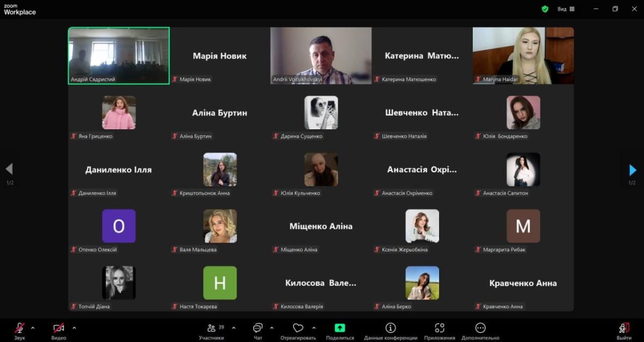Click Аліна Берко profile picture

(422, 283)
